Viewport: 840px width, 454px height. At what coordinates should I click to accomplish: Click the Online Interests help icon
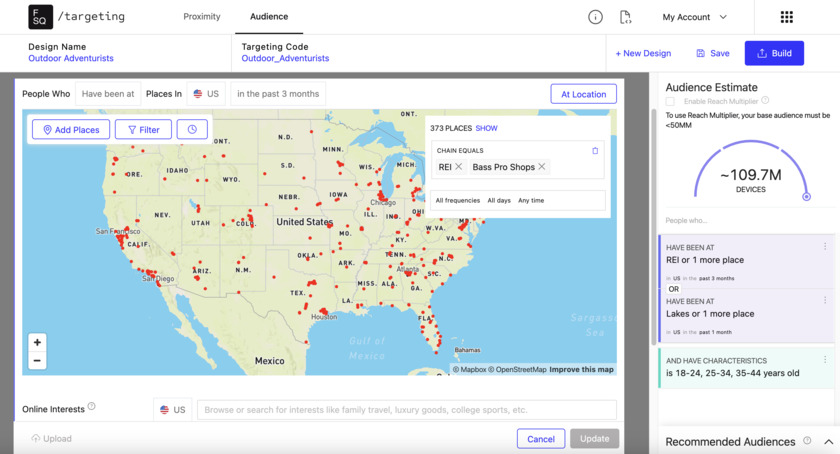(92, 406)
